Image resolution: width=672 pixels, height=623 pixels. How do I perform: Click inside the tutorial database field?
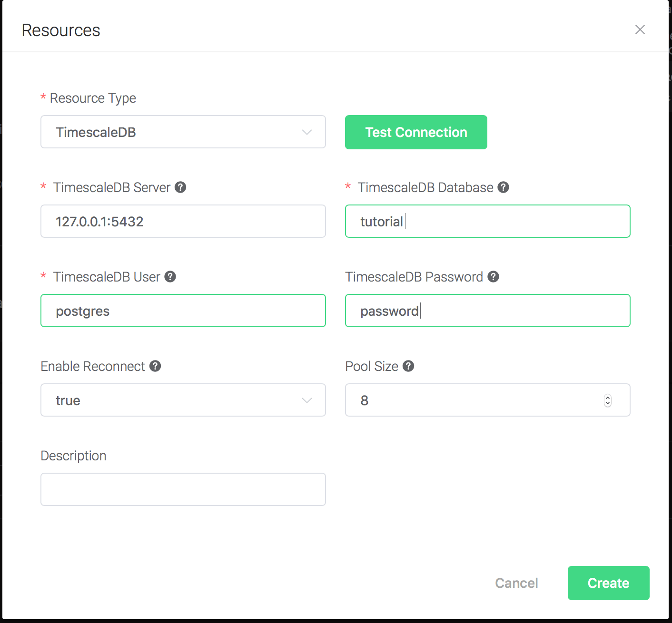487,221
